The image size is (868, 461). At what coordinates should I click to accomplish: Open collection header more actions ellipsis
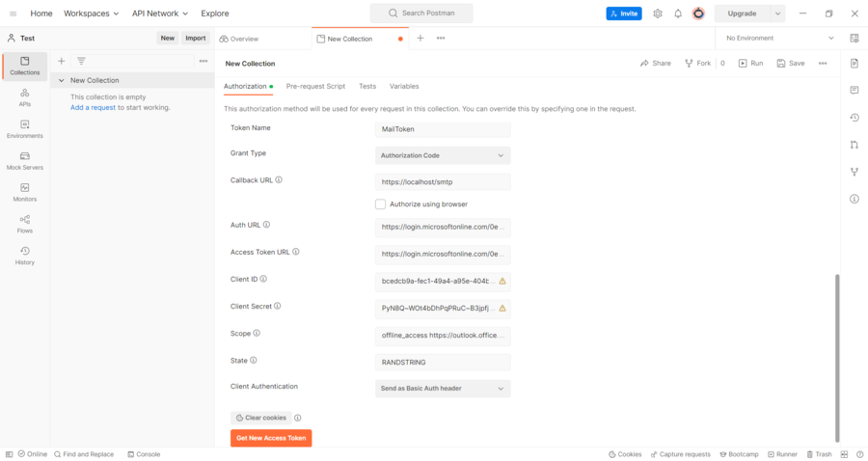point(823,63)
